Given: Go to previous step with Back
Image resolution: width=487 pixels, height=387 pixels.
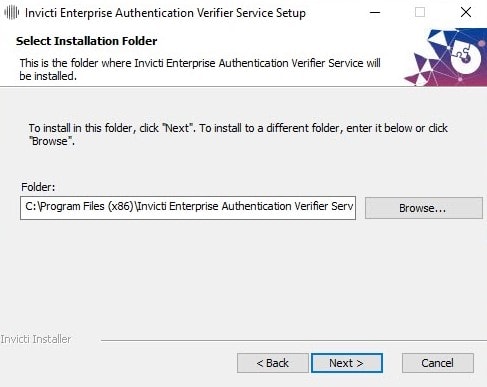Looking at the screenshot, I should (x=273, y=363).
